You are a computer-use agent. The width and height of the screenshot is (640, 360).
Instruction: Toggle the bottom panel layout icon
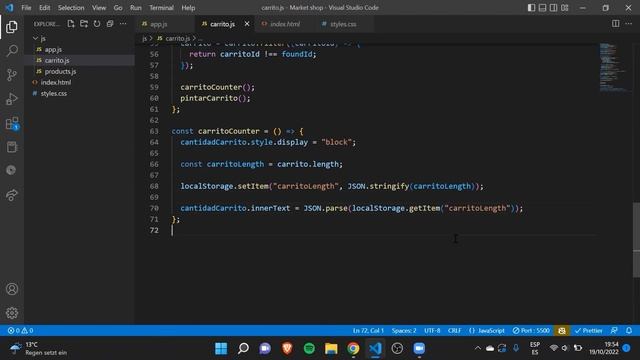click(542, 8)
